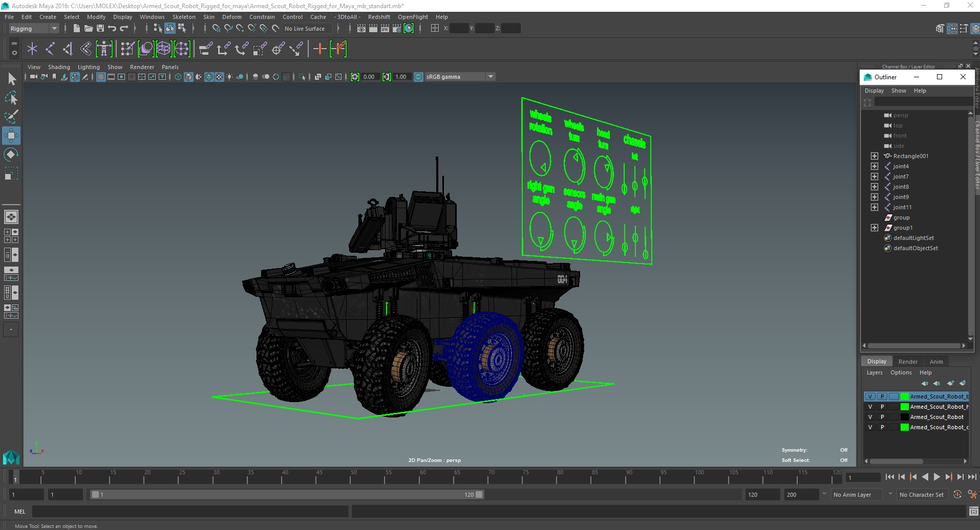
Task: Expand Rectangle001 in the Outliner
Action: 875,156
